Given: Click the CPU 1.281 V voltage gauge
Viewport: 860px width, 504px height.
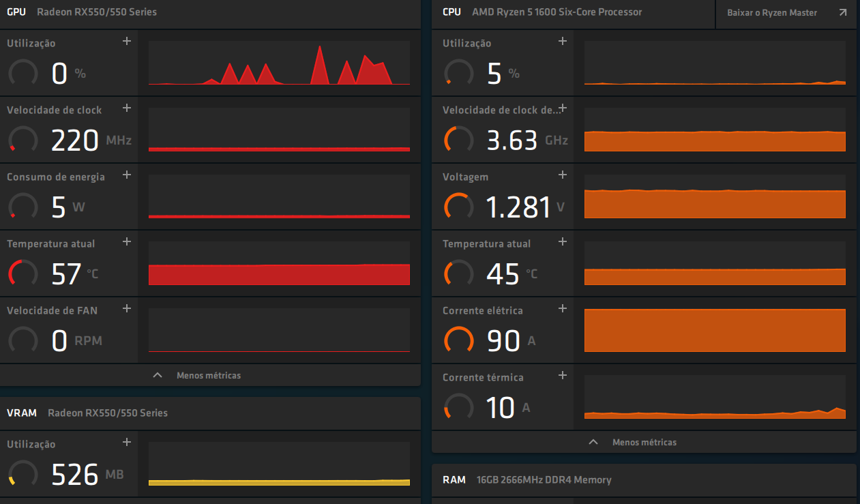Looking at the screenshot, I should point(458,207).
